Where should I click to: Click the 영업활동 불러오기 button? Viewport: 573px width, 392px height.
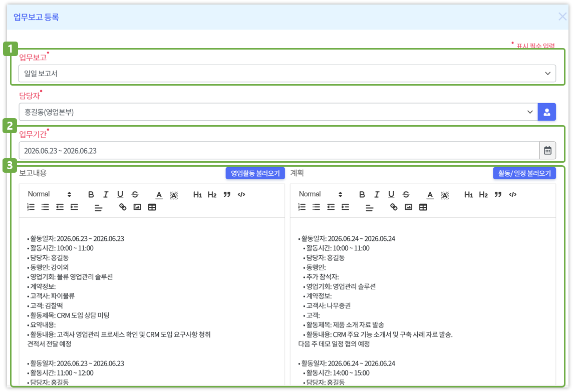255,173
